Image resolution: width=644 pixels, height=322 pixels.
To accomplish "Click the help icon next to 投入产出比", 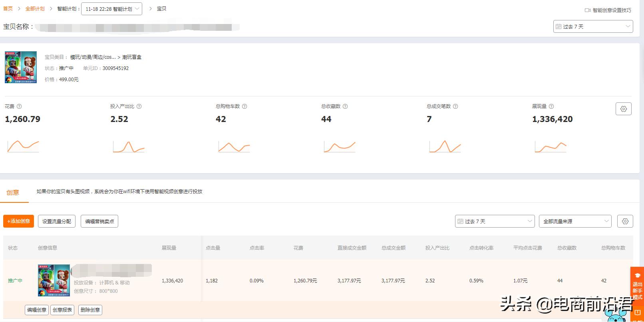I will [139, 106].
